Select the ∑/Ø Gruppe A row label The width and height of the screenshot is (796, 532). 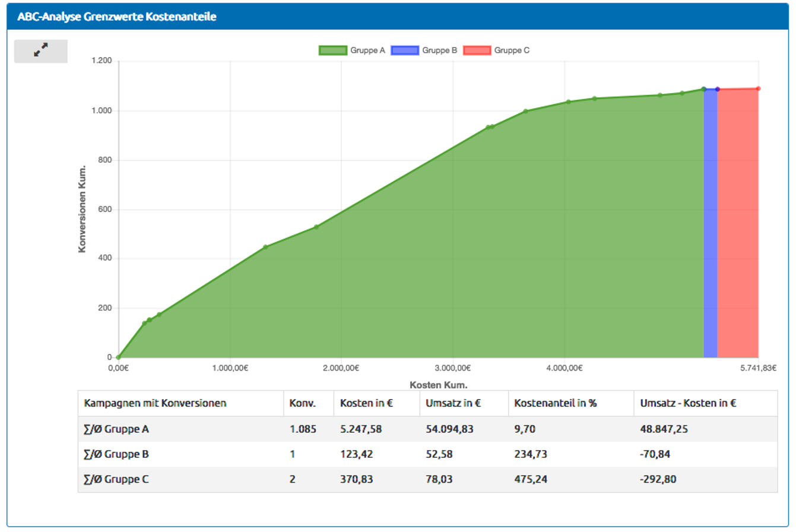point(116,429)
